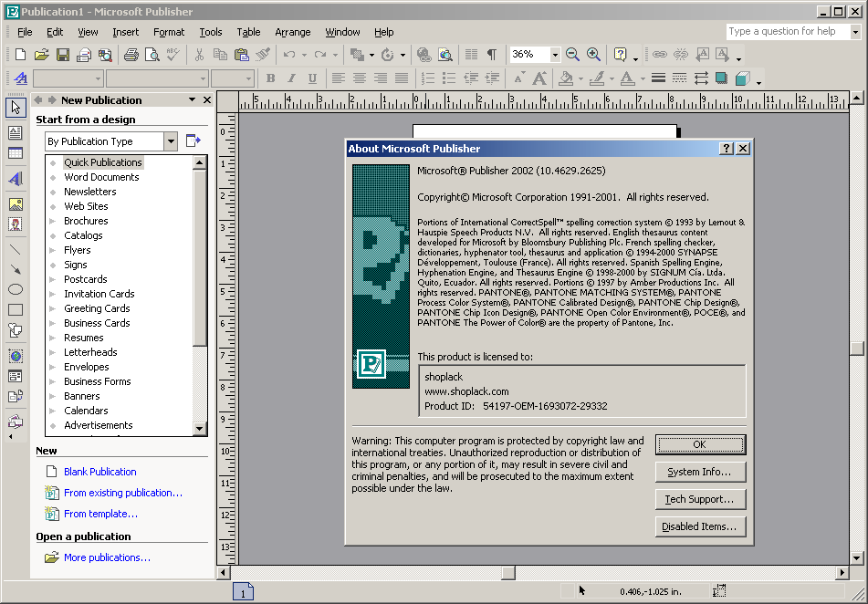Click the New blank publication icon
This screenshot has width=868, height=604.
(20, 54)
